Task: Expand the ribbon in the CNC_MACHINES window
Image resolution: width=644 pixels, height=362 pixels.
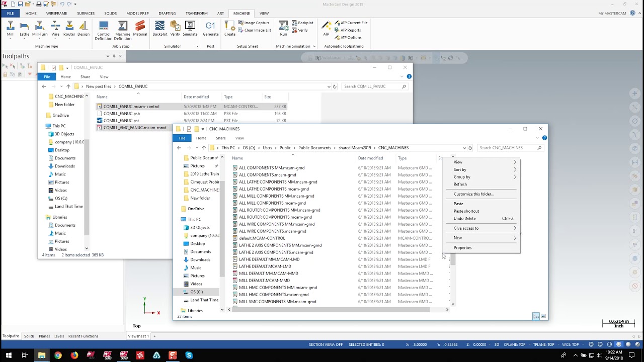Action: pyautogui.click(x=537, y=138)
